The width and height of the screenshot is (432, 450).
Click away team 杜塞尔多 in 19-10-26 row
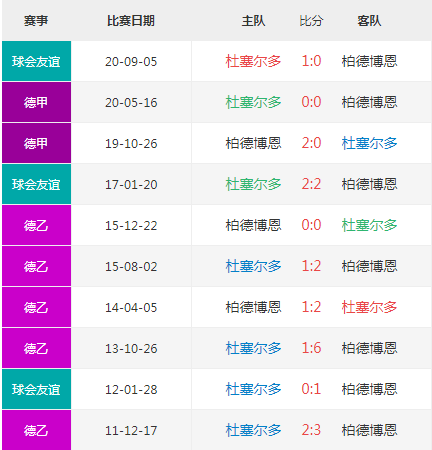369,143
